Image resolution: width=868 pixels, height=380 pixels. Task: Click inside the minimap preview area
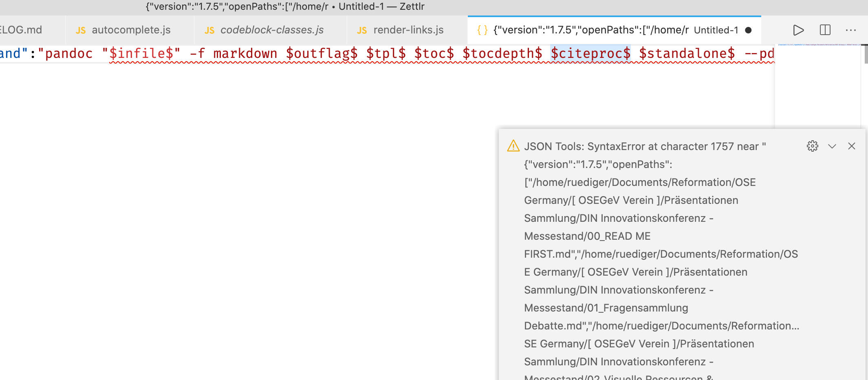(x=817, y=82)
